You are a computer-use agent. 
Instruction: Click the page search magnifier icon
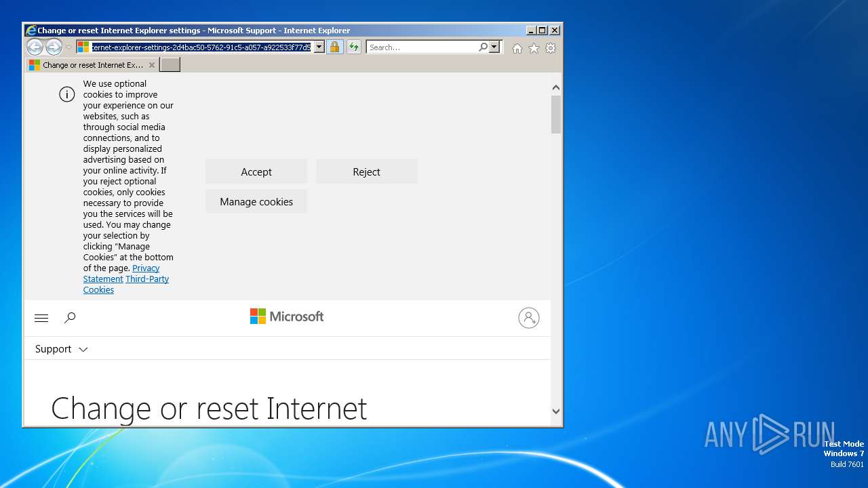point(70,317)
